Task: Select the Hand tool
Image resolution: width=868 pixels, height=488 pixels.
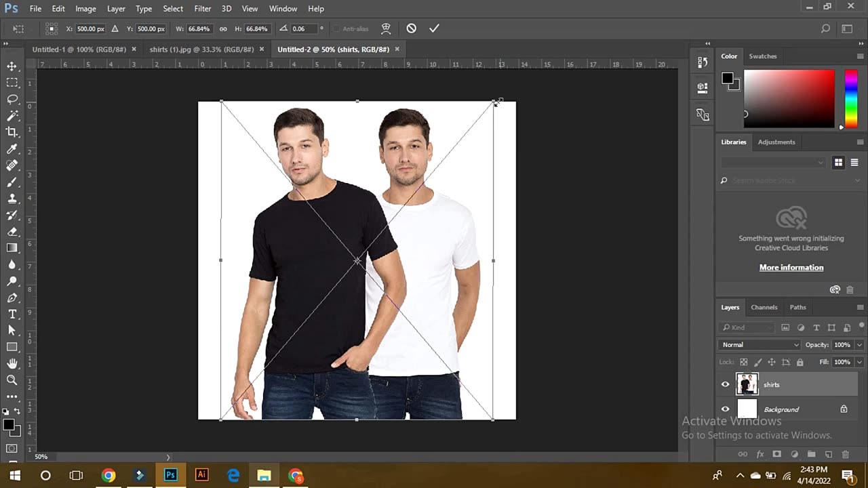Action: [12, 364]
